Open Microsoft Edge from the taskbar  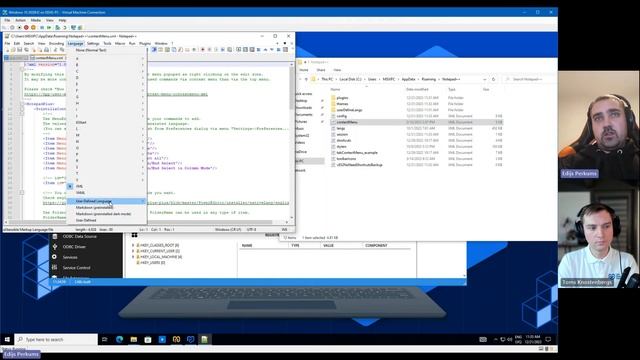[120, 340]
